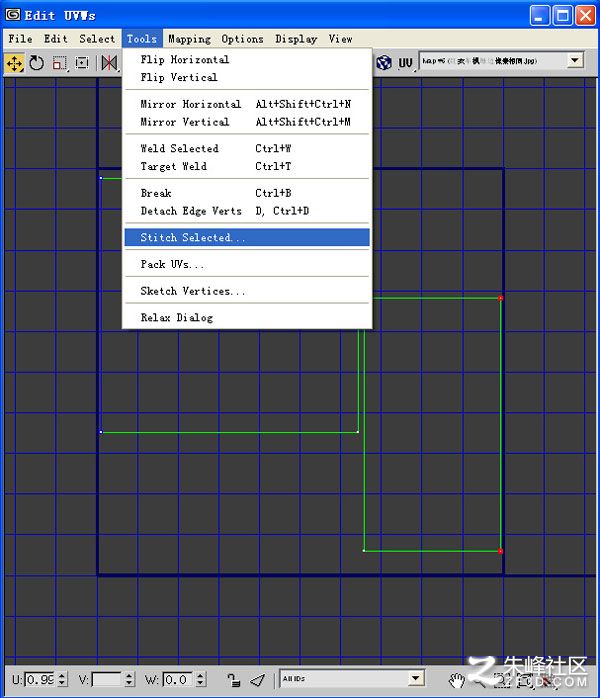Image resolution: width=600 pixels, height=698 pixels.
Task: Select the Pan hand tool
Action: (456, 680)
